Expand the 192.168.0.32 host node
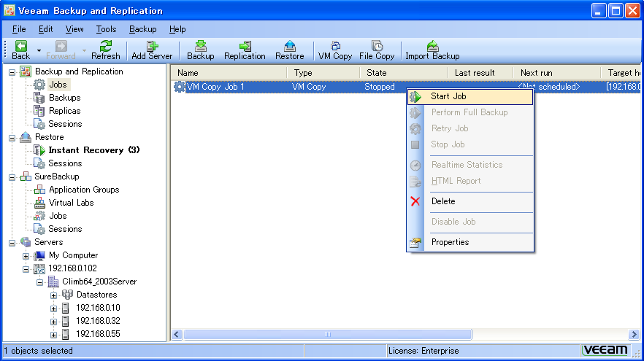Image resolution: width=644 pixels, height=361 pixels. pyautogui.click(x=54, y=322)
